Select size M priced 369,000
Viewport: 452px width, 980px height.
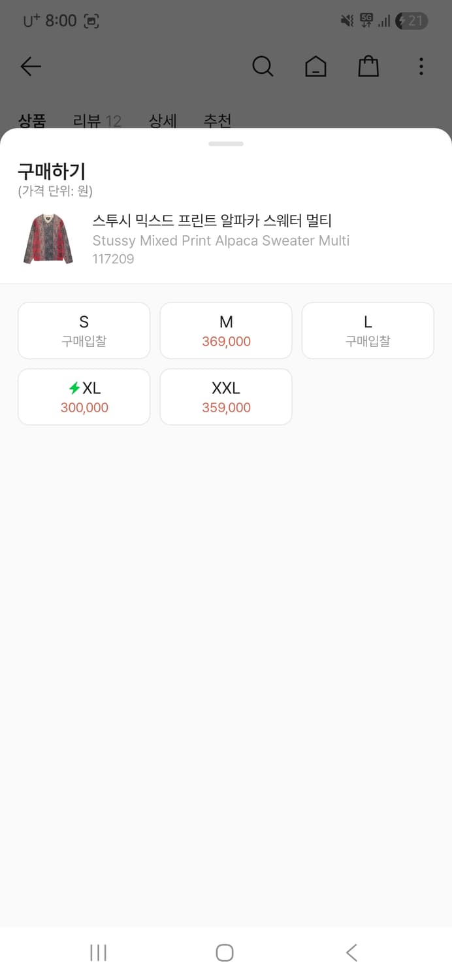225,330
